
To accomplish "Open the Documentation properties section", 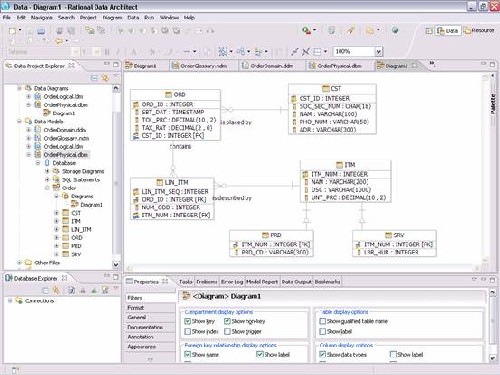I will pos(150,327).
